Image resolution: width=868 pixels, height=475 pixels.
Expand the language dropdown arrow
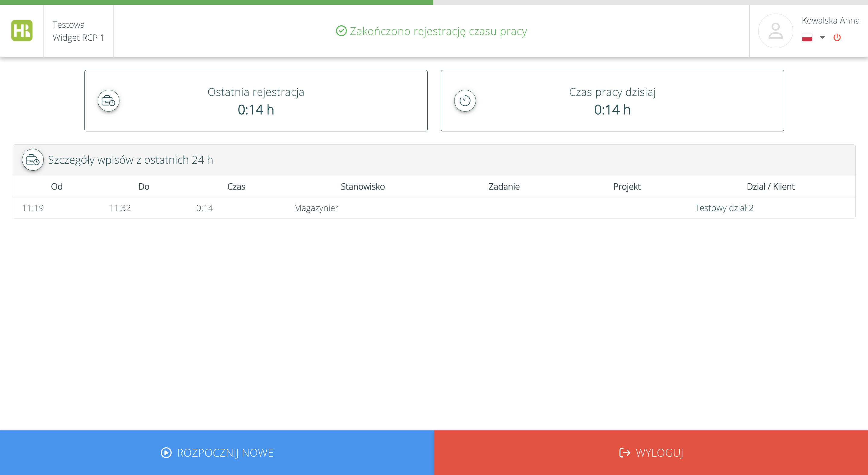click(822, 37)
